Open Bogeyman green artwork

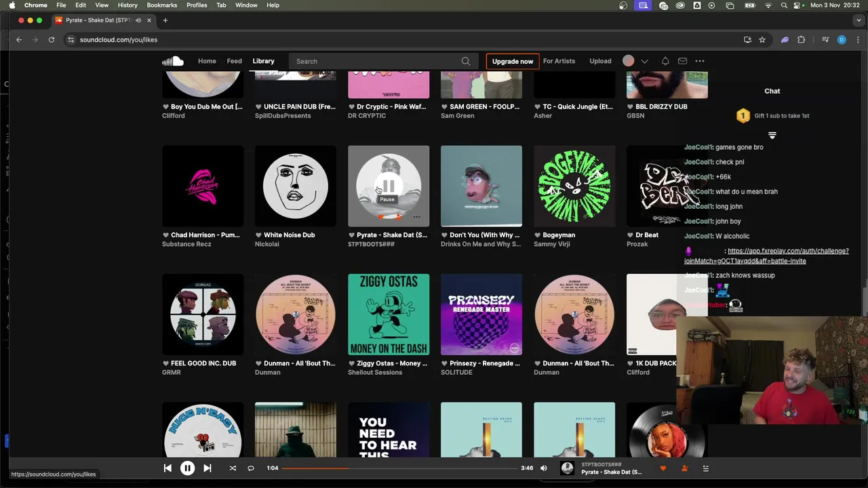574,186
